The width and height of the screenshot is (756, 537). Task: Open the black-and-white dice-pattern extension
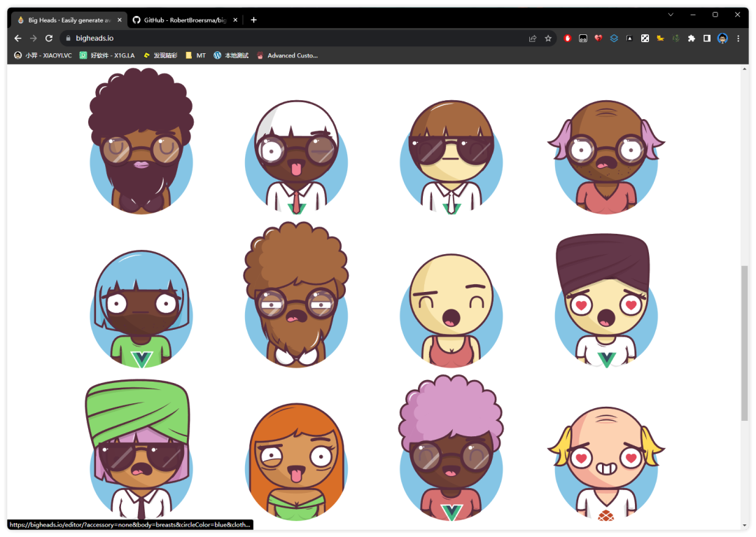click(645, 39)
